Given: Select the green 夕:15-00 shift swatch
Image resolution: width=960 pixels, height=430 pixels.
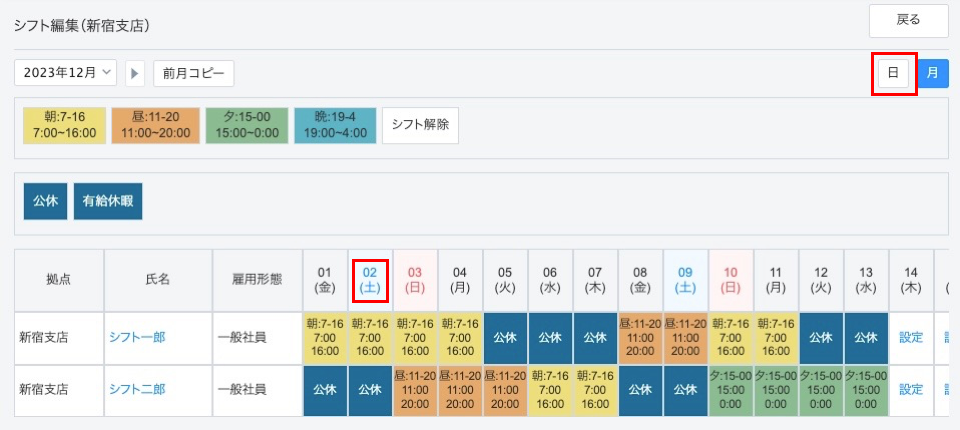Looking at the screenshot, I should 246,125.
